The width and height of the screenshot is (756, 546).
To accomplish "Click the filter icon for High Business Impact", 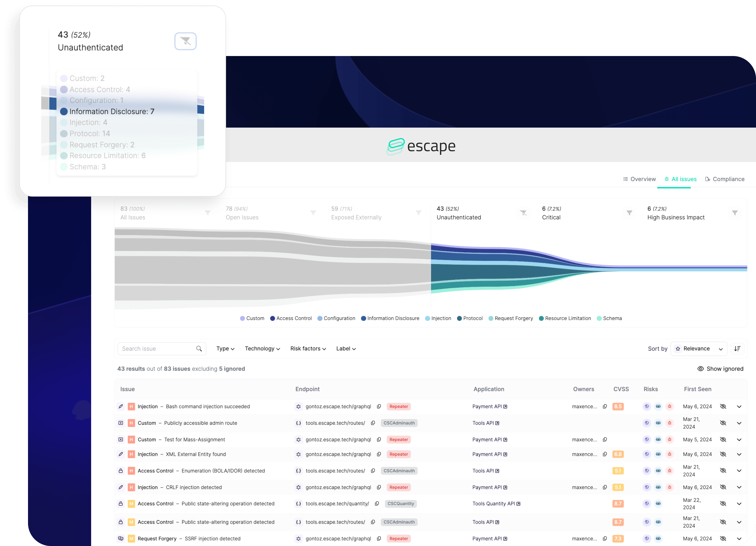I will click(735, 213).
